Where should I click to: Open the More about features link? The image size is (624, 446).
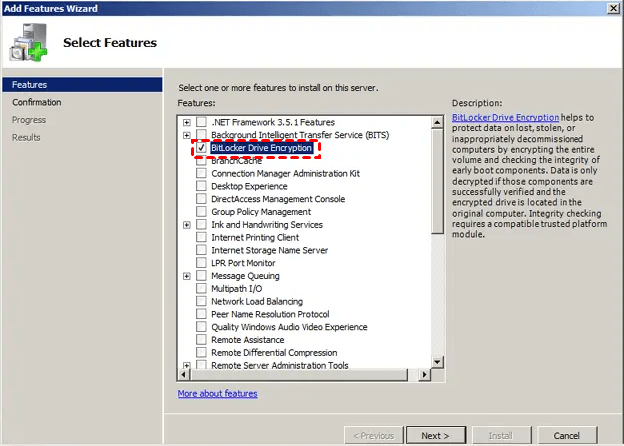click(x=217, y=393)
